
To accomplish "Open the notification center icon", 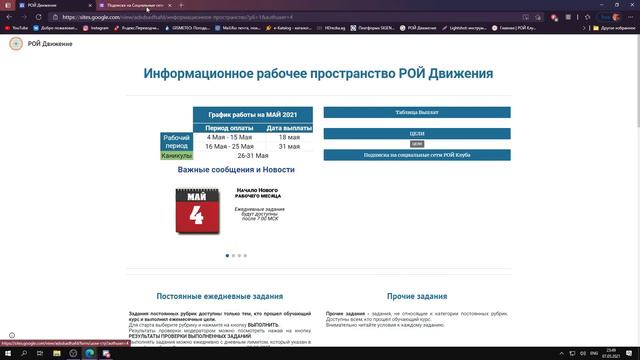I will click(x=629, y=353).
